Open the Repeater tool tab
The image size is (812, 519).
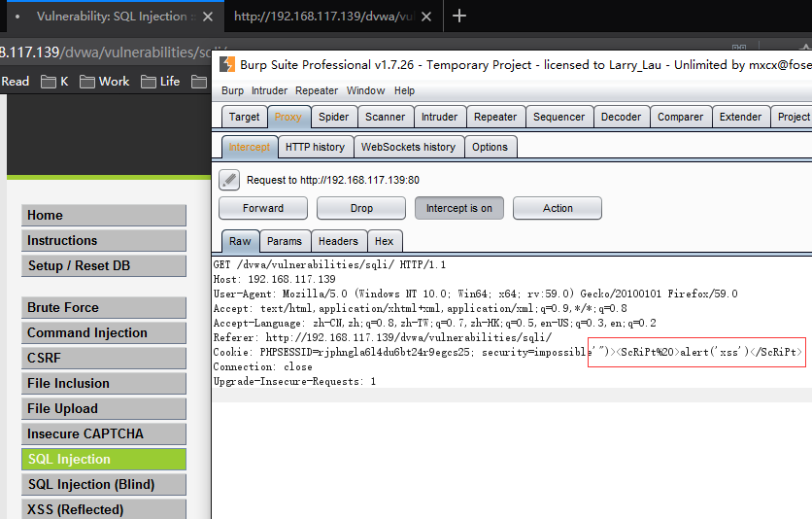coord(495,117)
